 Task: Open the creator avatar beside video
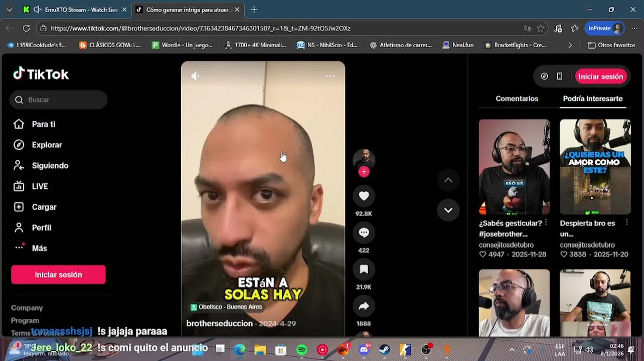[364, 159]
